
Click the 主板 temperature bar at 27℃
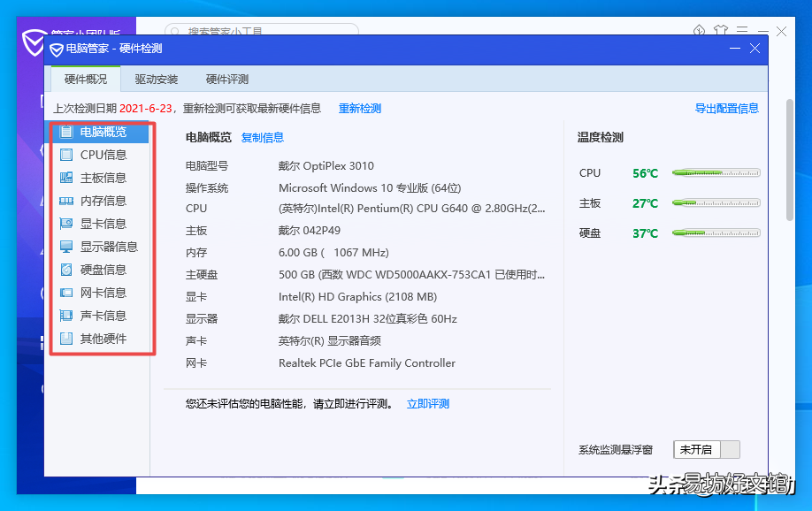pos(716,203)
